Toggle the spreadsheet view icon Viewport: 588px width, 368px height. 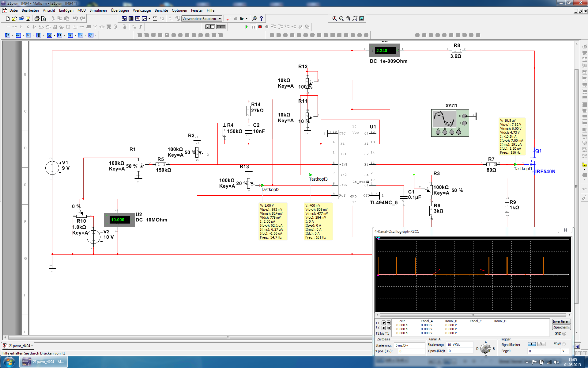[x=131, y=19]
